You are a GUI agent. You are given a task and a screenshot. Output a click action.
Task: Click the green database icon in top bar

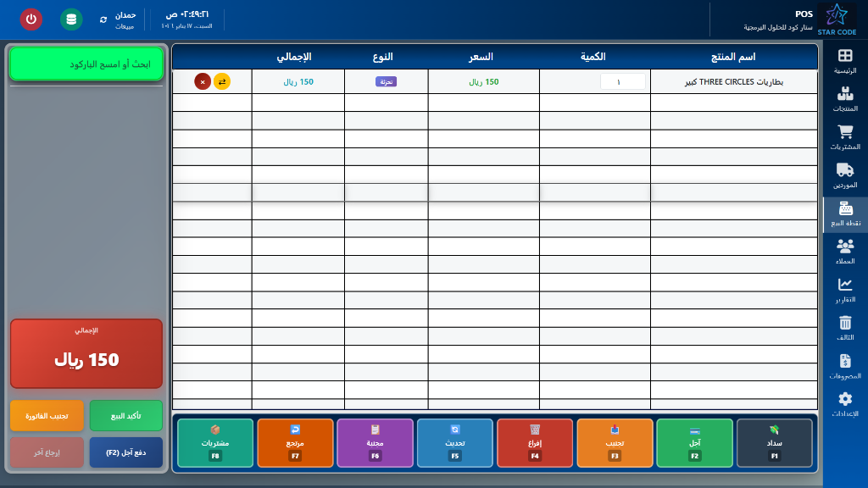coord(70,19)
